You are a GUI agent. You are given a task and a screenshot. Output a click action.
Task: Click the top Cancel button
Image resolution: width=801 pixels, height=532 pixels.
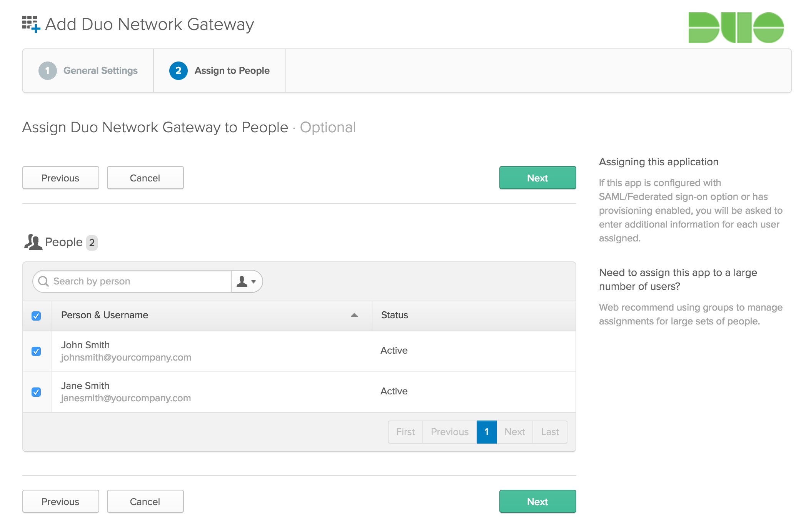145,178
